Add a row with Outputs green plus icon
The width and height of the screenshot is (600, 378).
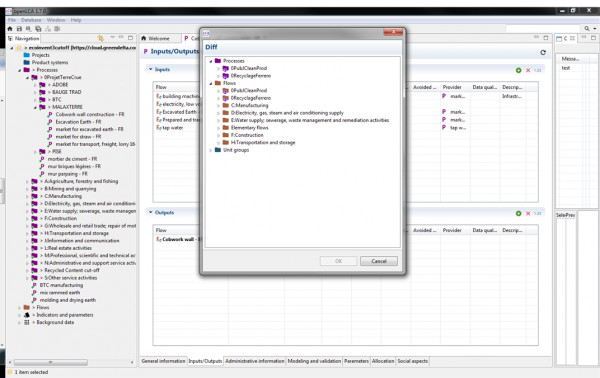(518, 213)
